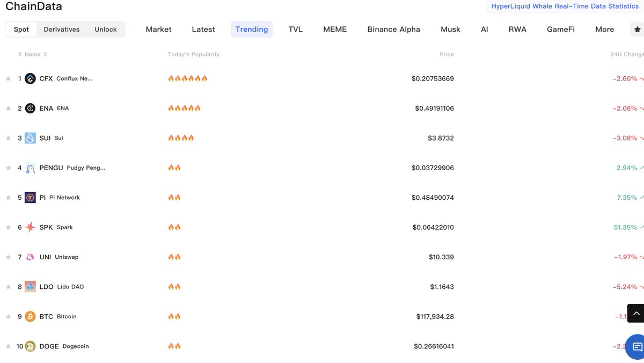Click the SPK Spark star logo
Viewport: 644px width, 363px height.
[30, 227]
